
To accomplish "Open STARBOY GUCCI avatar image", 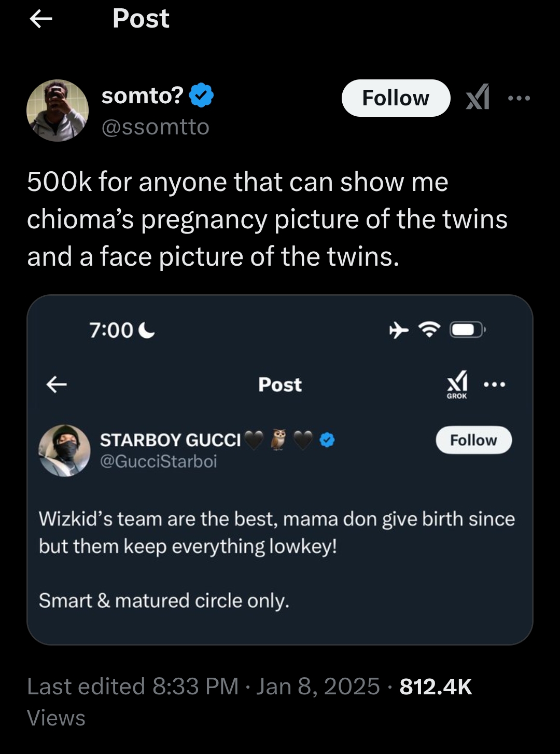I will (x=65, y=450).
